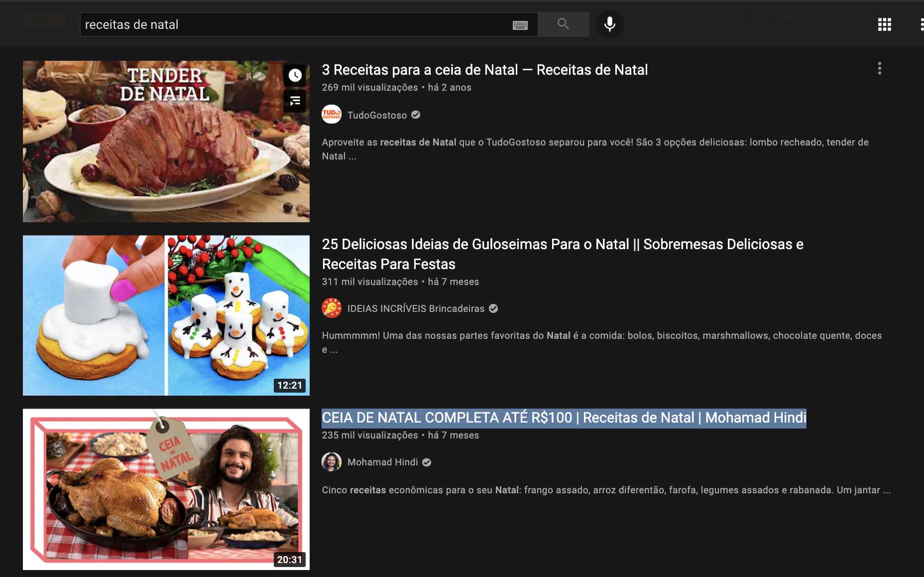Open TudoGostoso channel avatar
The height and width of the screenshot is (577, 924).
(x=331, y=115)
